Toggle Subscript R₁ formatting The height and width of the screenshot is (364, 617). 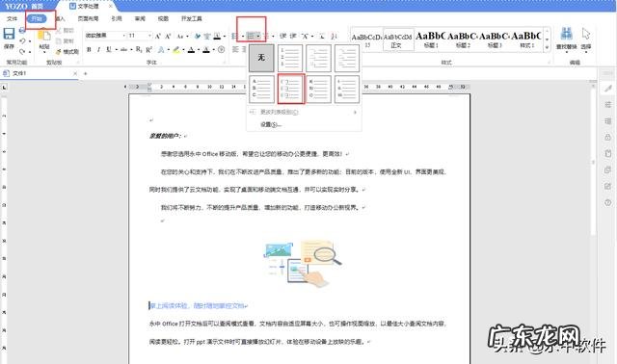pyautogui.click(x=139, y=49)
